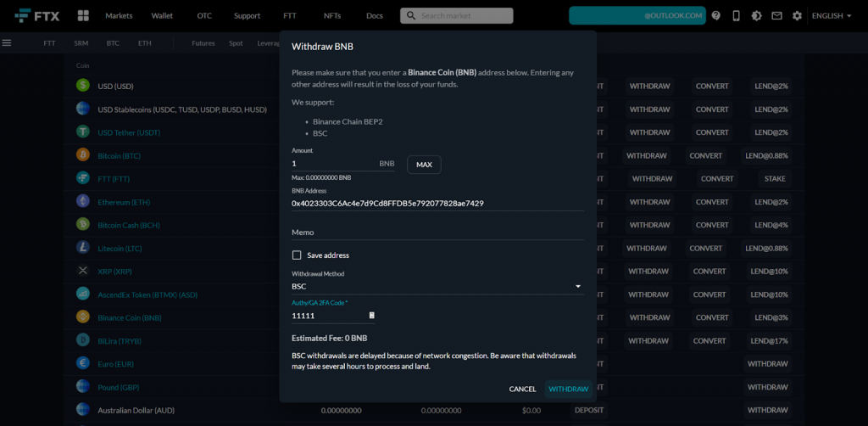
Task: Select the ETH quick link
Action: (145, 42)
